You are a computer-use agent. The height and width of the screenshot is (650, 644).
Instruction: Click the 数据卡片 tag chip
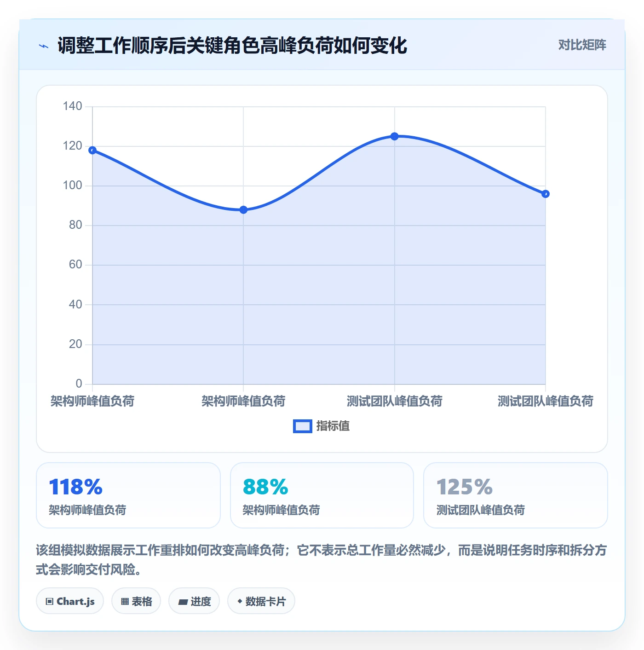(261, 601)
